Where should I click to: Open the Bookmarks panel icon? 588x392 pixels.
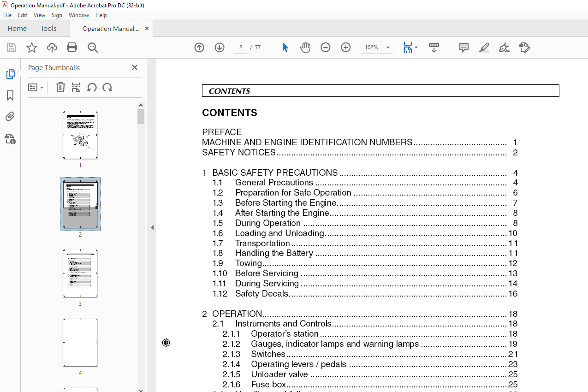click(10, 95)
